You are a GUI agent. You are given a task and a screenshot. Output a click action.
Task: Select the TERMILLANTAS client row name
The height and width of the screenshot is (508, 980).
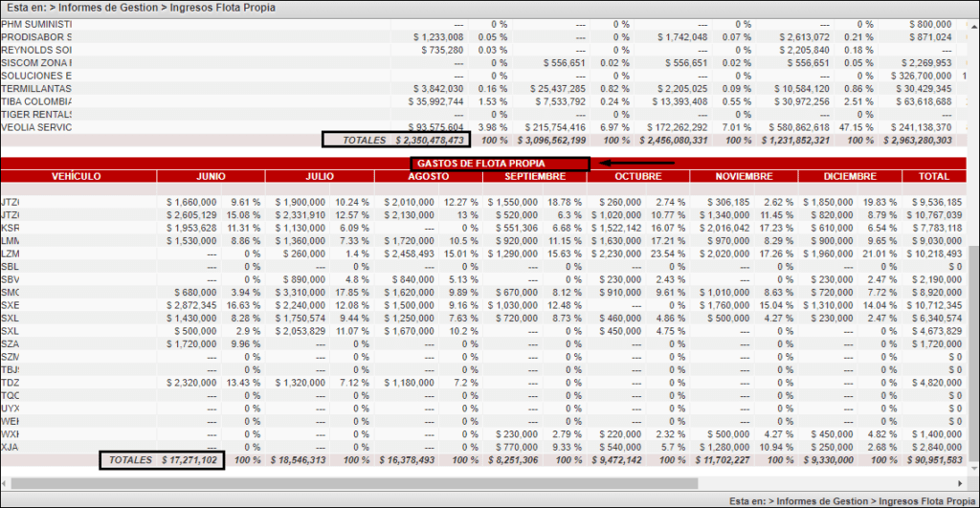pos(36,88)
